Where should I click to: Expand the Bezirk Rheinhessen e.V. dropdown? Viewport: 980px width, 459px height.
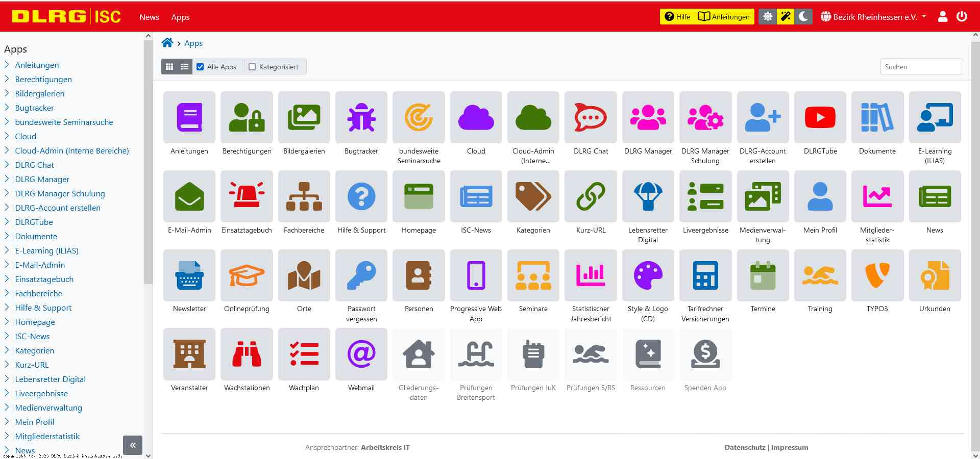[x=873, y=17]
